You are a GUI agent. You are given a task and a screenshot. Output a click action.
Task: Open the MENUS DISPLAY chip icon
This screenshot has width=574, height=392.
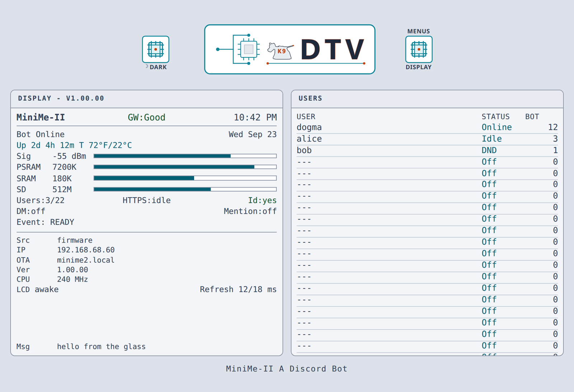pos(419,49)
